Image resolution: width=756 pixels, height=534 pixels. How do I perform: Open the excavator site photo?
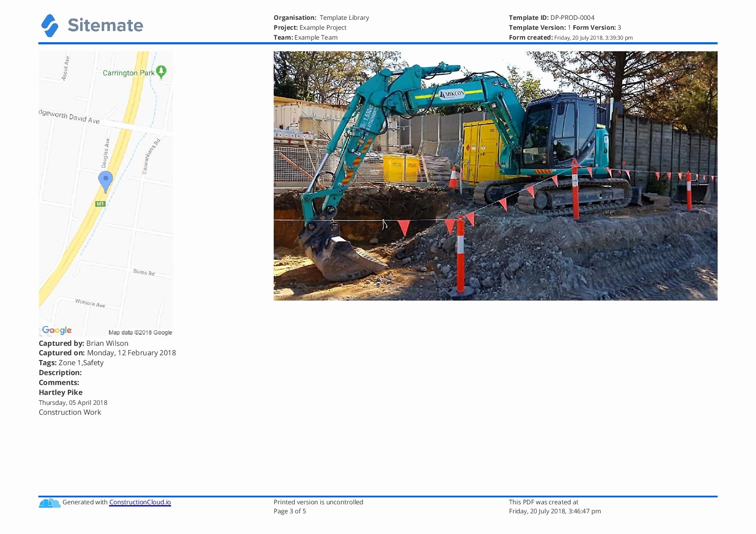pos(495,176)
